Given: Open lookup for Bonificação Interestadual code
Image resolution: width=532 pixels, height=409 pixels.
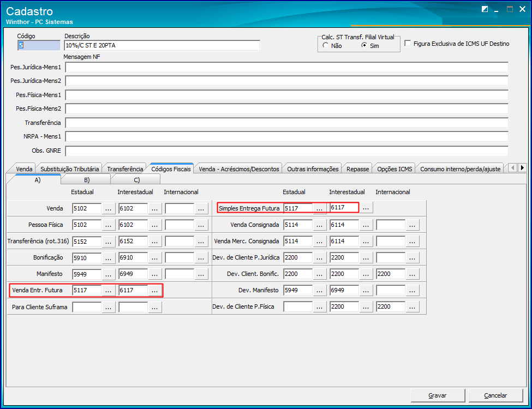Looking at the screenshot, I should tap(155, 258).
